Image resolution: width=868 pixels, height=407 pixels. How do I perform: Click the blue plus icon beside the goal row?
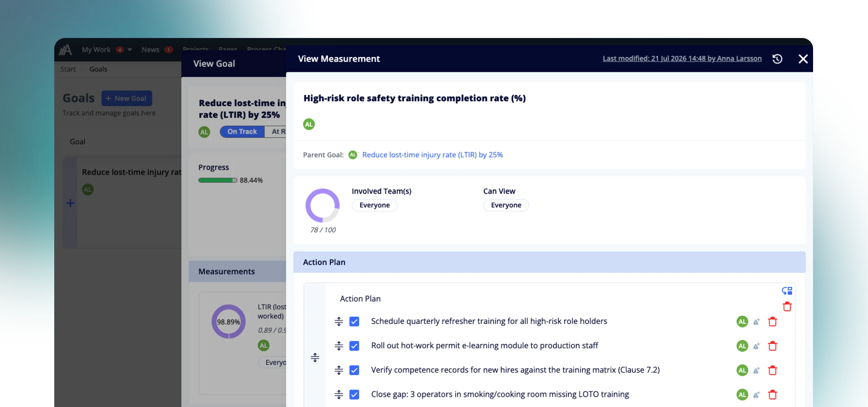tap(70, 203)
